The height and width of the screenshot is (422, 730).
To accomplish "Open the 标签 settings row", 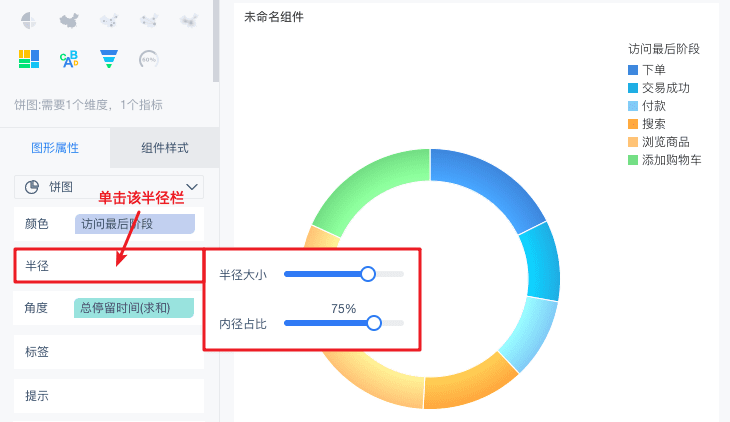I will click(109, 352).
